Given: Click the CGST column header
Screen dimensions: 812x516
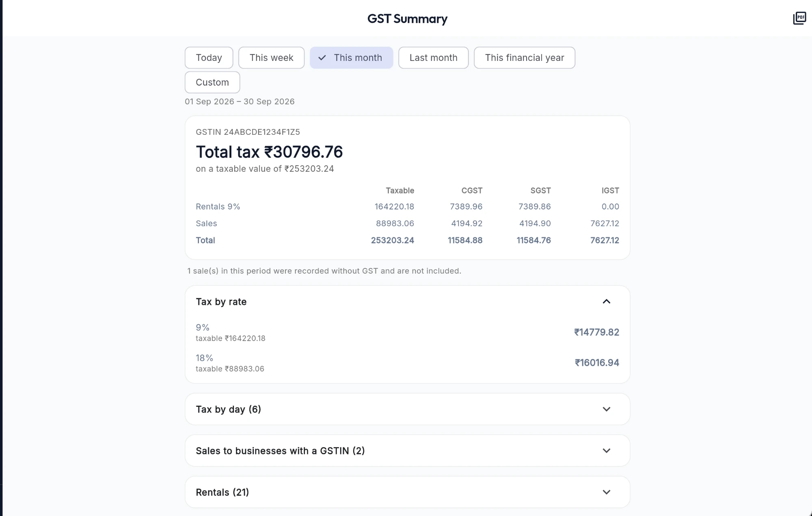Looking at the screenshot, I should [x=472, y=190].
